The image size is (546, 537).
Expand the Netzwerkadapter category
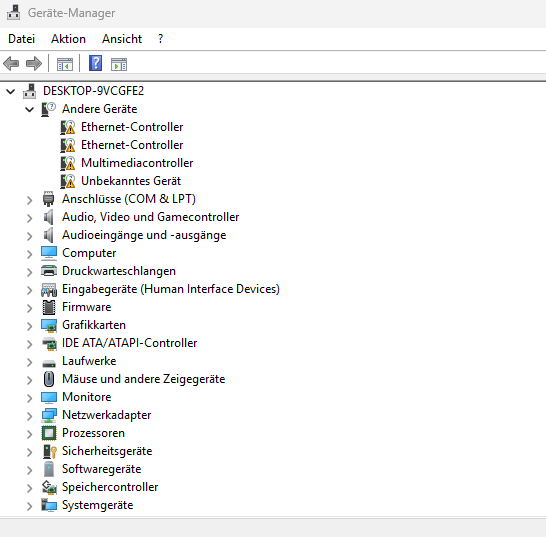coord(30,416)
